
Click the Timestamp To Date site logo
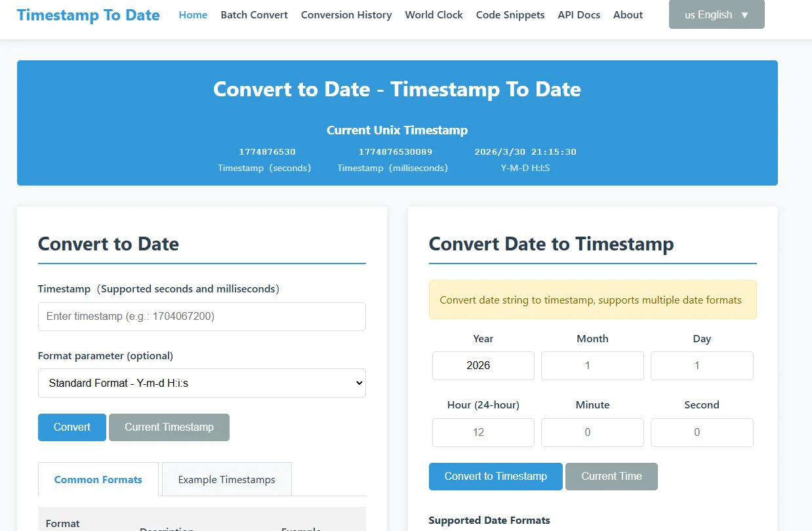(88, 15)
